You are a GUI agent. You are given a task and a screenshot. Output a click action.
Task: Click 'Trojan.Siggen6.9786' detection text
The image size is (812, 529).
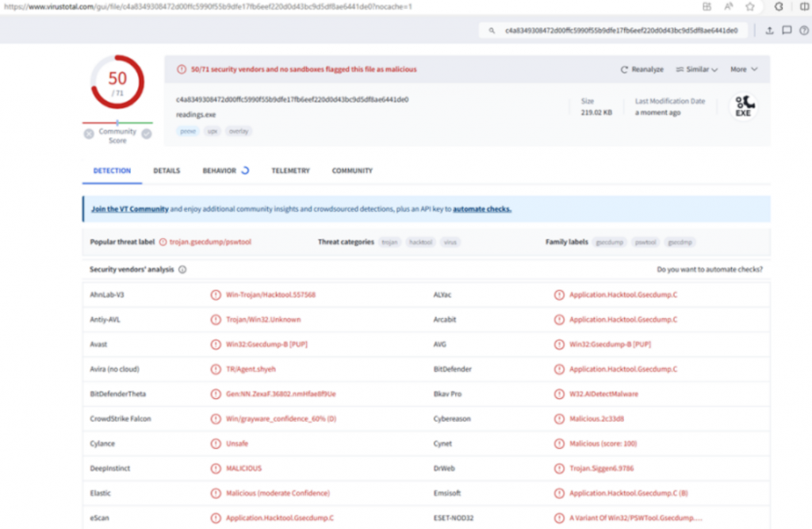pos(602,469)
